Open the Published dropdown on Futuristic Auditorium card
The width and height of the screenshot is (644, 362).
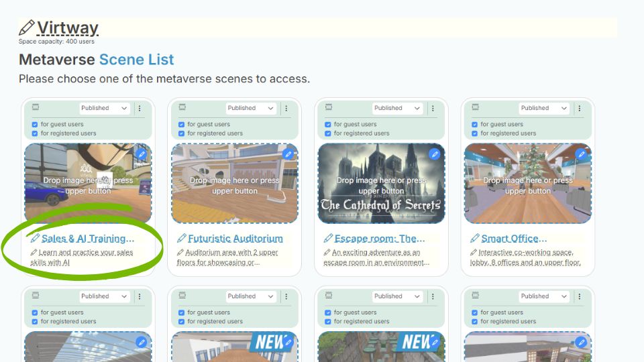point(251,108)
